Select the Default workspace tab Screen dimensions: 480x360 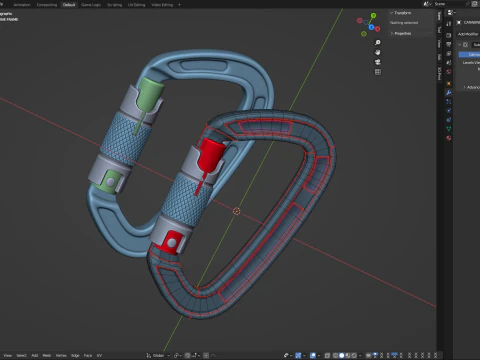(x=69, y=5)
